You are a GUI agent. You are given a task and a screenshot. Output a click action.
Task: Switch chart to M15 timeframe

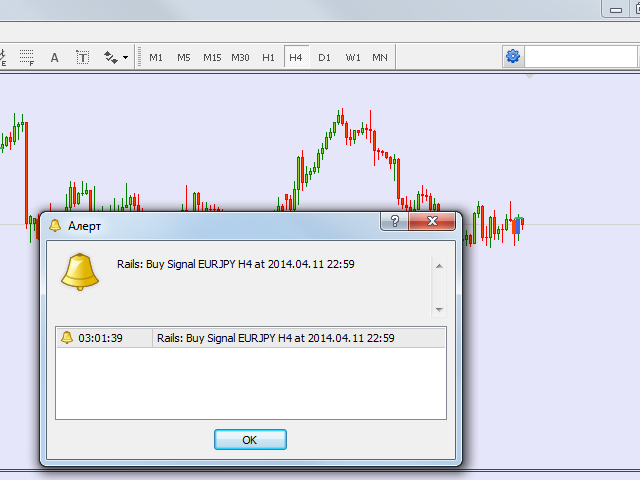click(212, 58)
